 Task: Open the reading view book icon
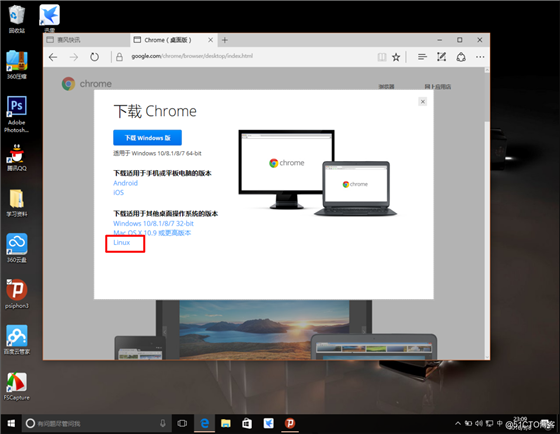(x=382, y=57)
